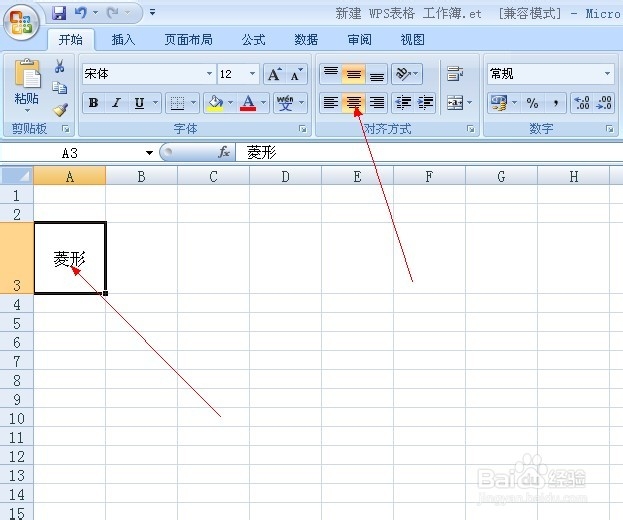
Task: Open the 宋体 font name dropdown
Action: 209,73
